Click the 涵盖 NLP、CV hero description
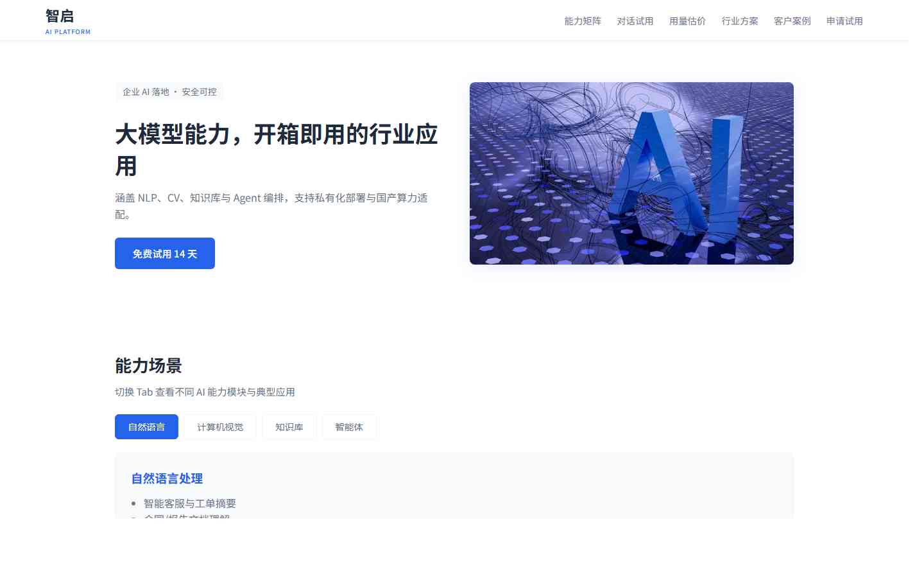924x578 pixels. coord(271,206)
